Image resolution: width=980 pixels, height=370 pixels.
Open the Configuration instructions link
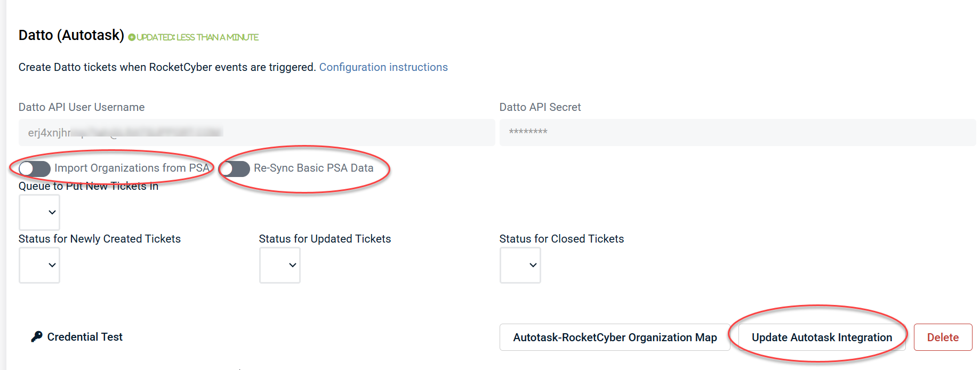pos(383,67)
